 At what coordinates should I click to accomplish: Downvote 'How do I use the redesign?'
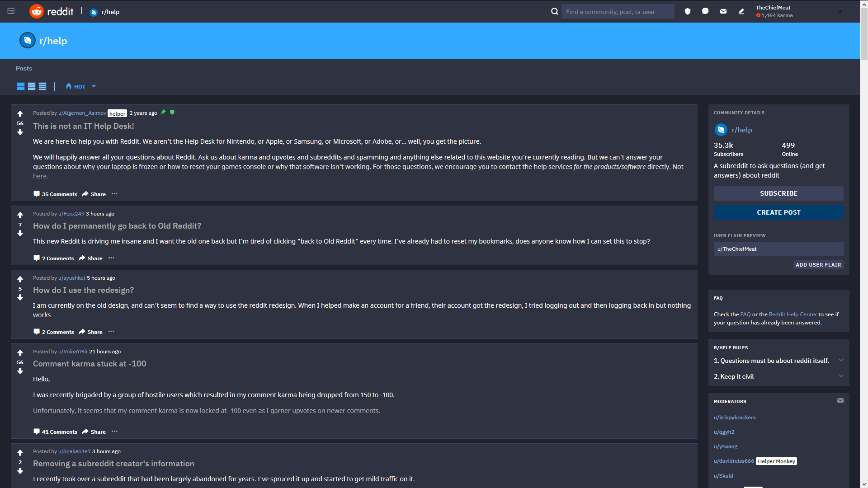(x=20, y=297)
